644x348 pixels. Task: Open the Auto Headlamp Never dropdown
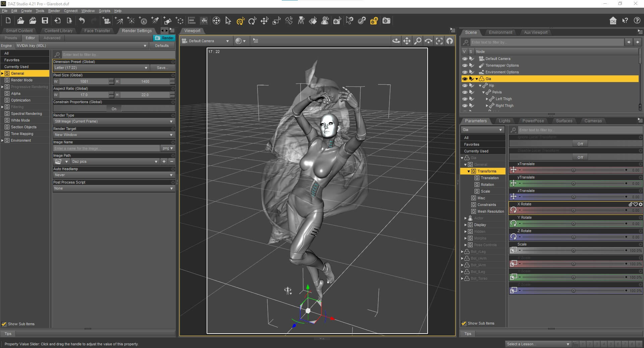[114, 175]
